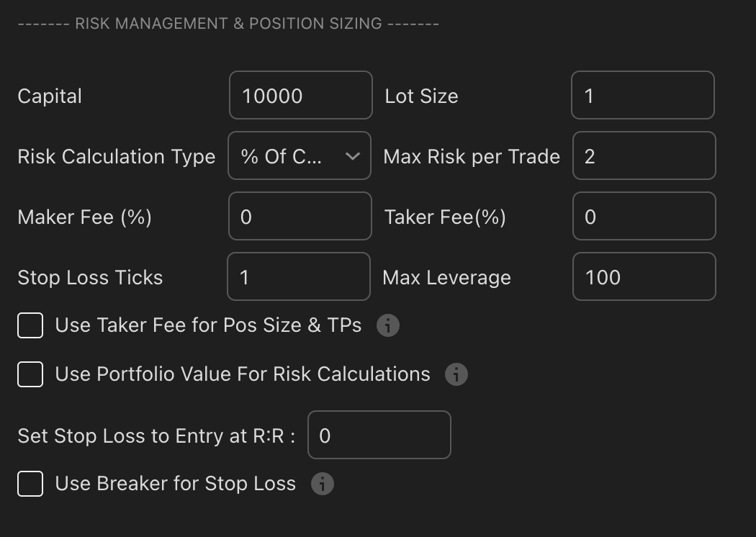Click info icon beside Use Taker Fee option
The image size is (756, 537).
point(388,325)
